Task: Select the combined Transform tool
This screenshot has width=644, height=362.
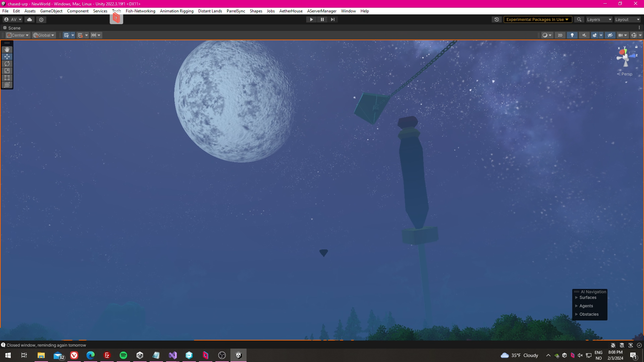Action: click(x=7, y=85)
